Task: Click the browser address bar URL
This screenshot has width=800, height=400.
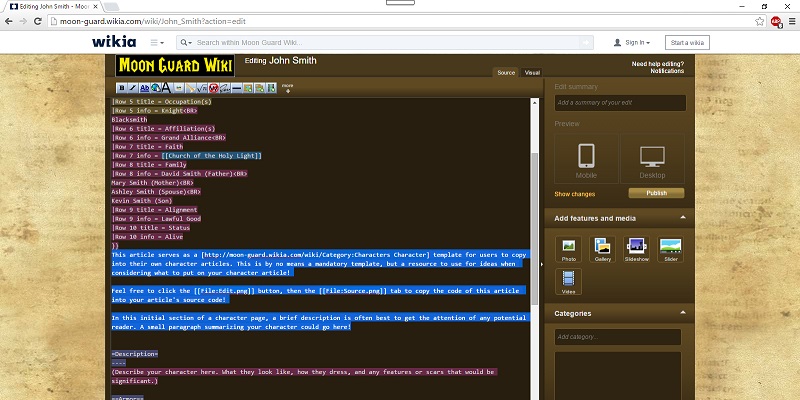Action: tap(153, 21)
